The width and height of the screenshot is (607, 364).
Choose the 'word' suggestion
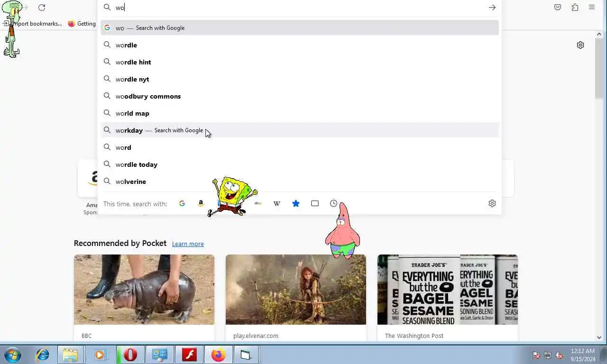(300, 147)
